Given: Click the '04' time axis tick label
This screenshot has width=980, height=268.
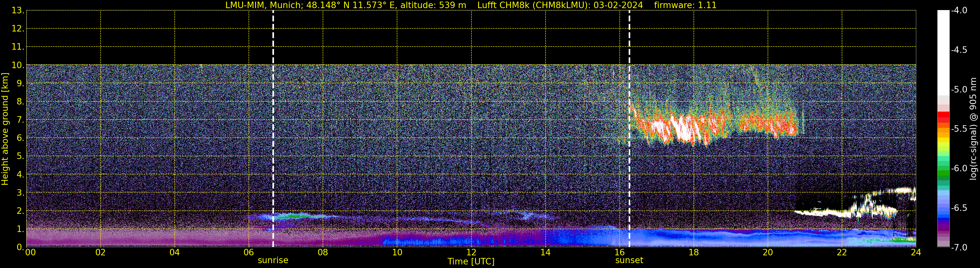Looking at the screenshot, I should (x=175, y=252).
